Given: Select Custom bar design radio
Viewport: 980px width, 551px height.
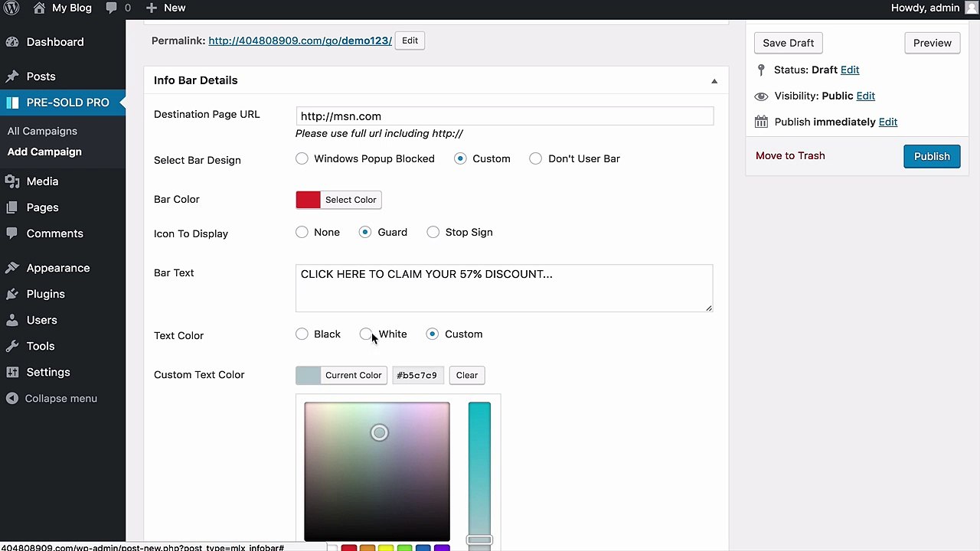Looking at the screenshot, I should point(459,158).
